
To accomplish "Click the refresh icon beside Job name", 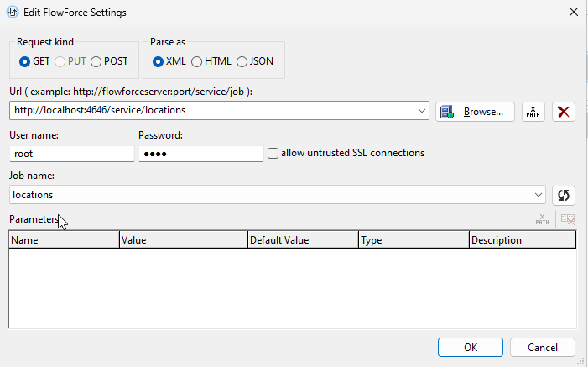I will tap(565, 195).
